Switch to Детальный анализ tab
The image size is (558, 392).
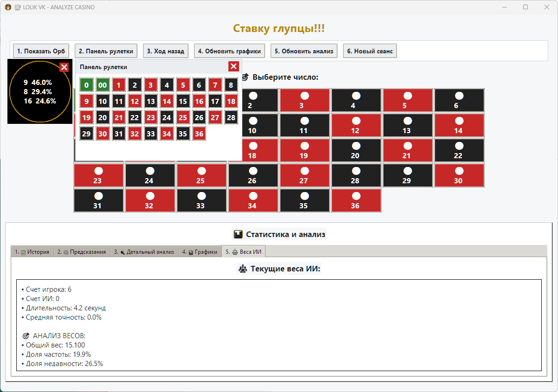(x=144, y=252)
